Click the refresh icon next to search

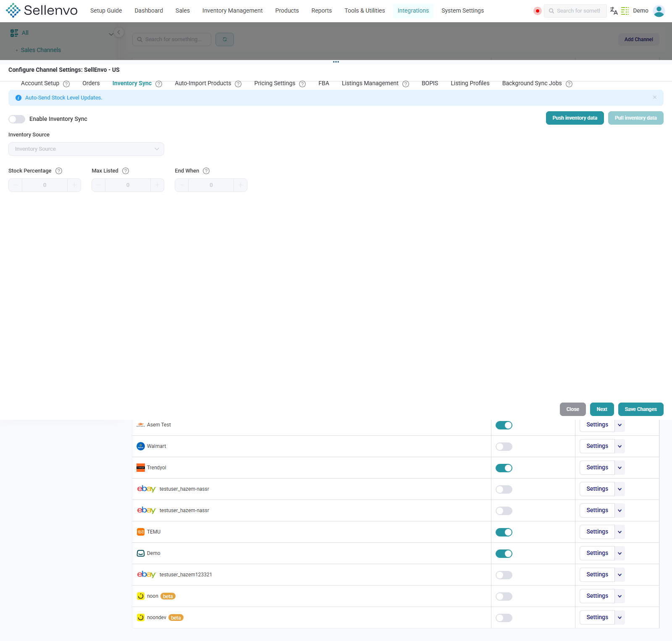225,39
